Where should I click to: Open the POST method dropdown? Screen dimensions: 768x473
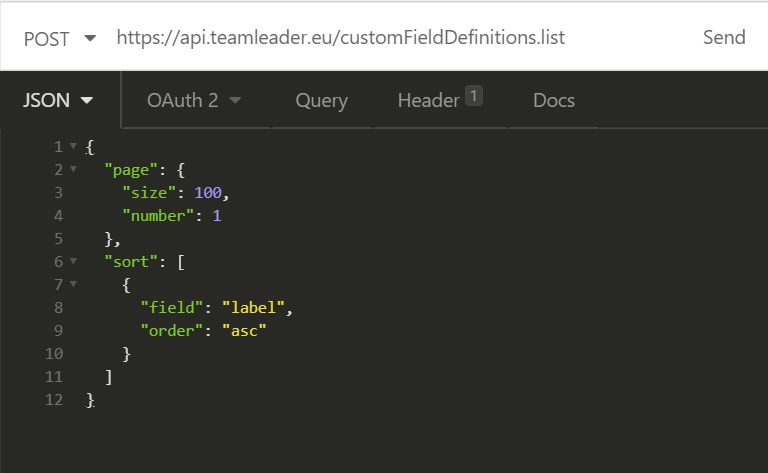click(x=60, y=39)
